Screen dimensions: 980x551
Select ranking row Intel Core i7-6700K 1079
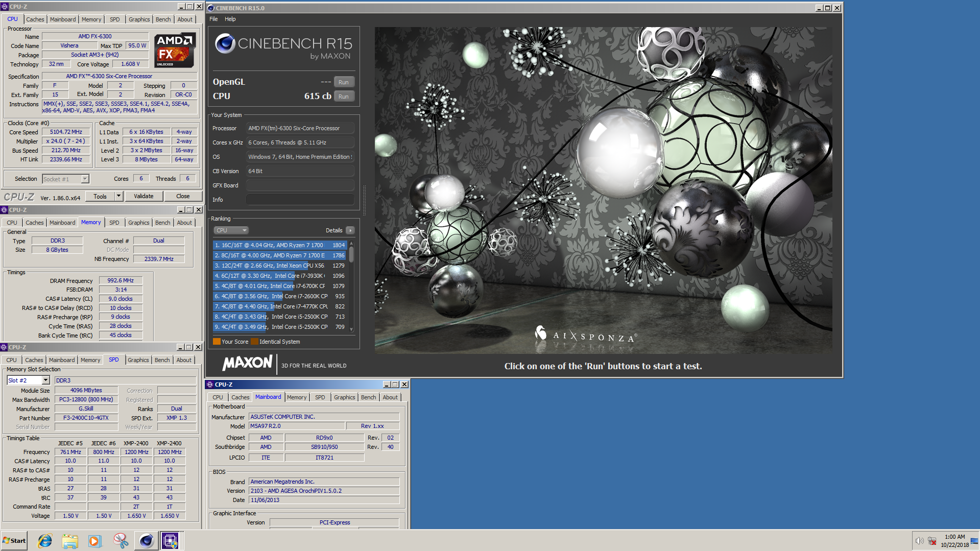[x=280, y=286]
